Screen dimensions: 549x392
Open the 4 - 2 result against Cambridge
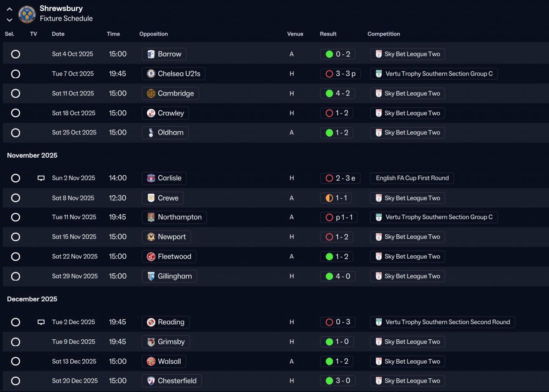(338, 93)
